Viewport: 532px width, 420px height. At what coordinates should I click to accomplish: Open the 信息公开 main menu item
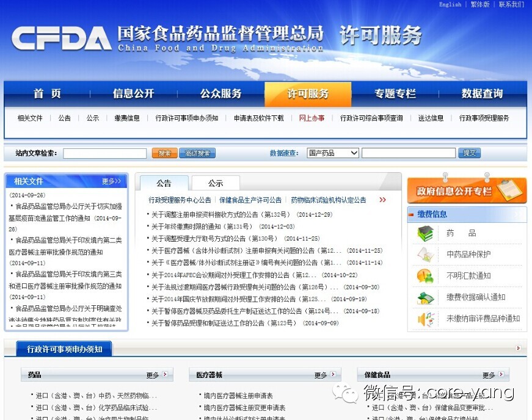[133, 93]
